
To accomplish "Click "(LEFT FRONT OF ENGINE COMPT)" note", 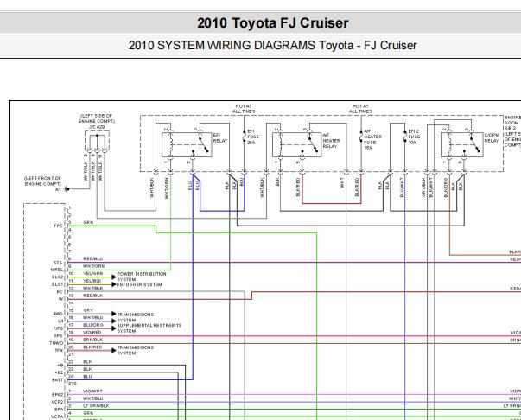I will click(x=42, y=181).
